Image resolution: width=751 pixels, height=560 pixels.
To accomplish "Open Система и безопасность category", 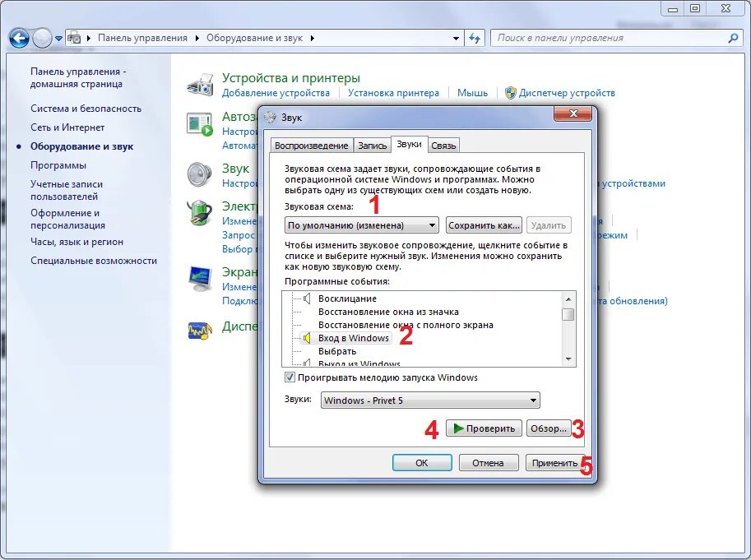I will point(86,109).
